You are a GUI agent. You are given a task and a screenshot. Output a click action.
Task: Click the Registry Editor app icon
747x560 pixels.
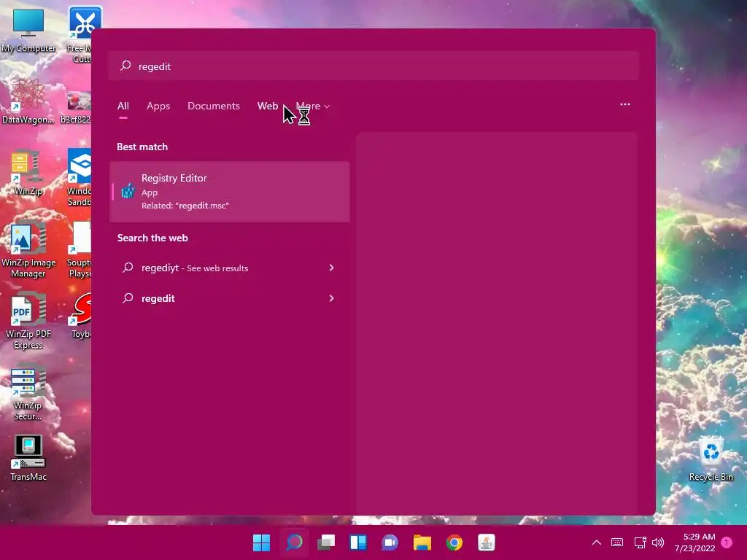coord(128,191)
